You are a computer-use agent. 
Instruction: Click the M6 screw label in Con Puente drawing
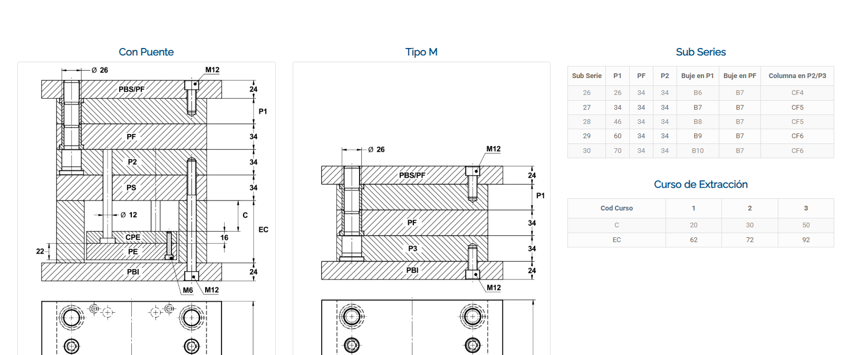point(188,290)
